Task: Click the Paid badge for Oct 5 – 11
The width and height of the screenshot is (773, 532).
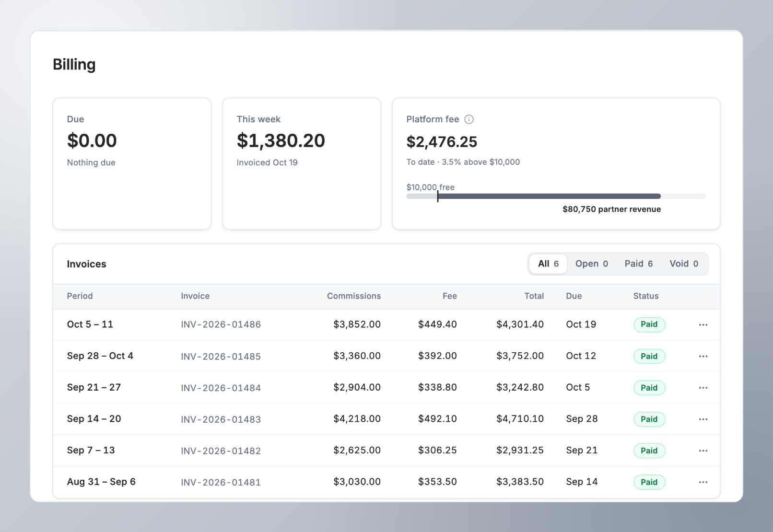Action: click(x=649, y=324)
